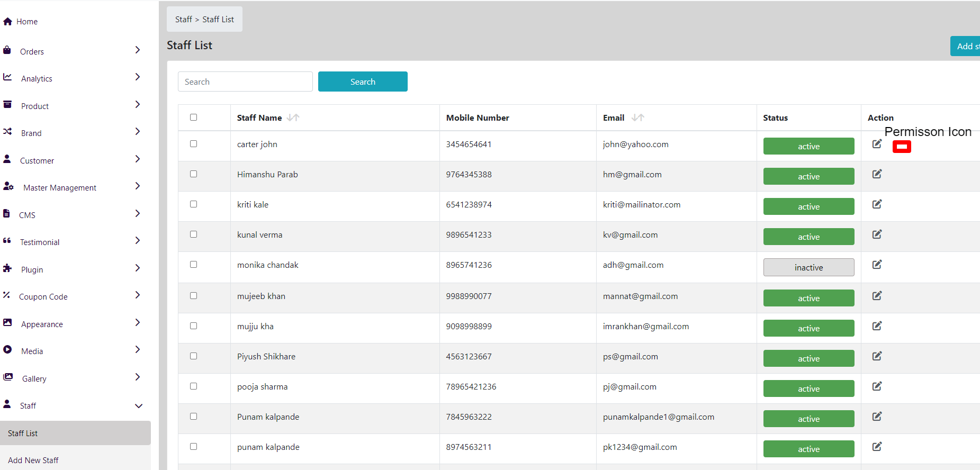Sort by Staff Name arrows icon
980x470 pixels.
[293, 118]
